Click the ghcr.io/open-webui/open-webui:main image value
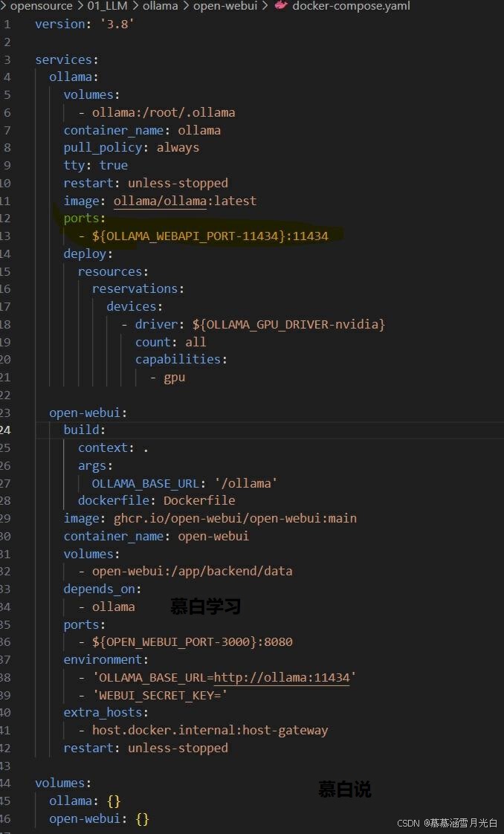The width and height of the screenshot is (504, 834). click(235, 518)
